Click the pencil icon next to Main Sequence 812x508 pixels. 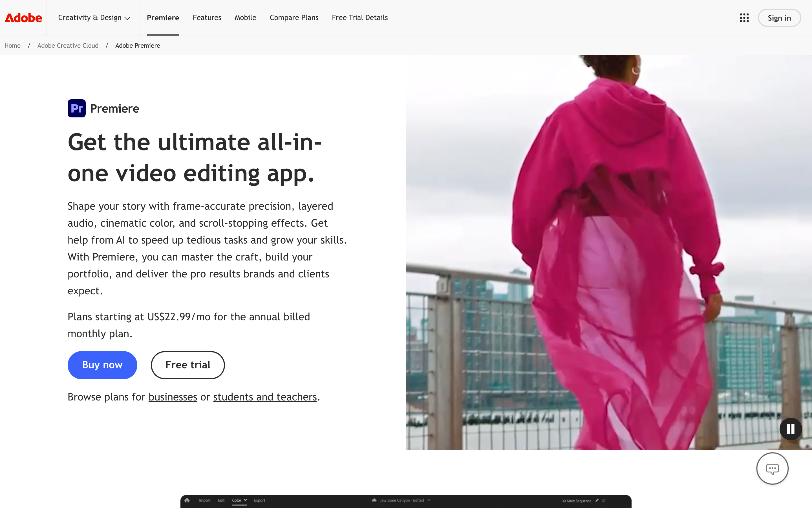point(597,501)
